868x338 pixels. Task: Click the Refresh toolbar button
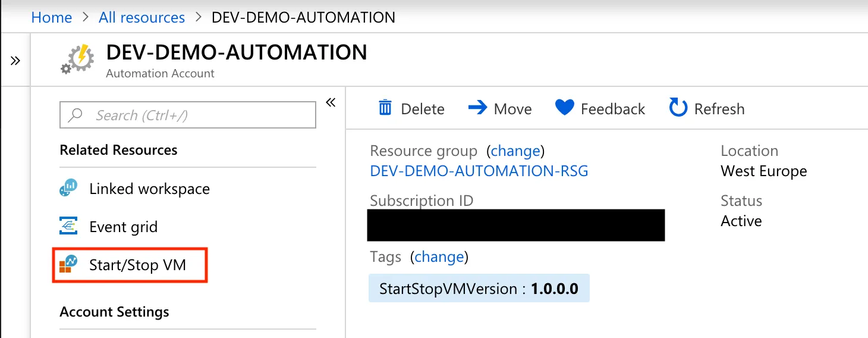[x=707, y=108]
